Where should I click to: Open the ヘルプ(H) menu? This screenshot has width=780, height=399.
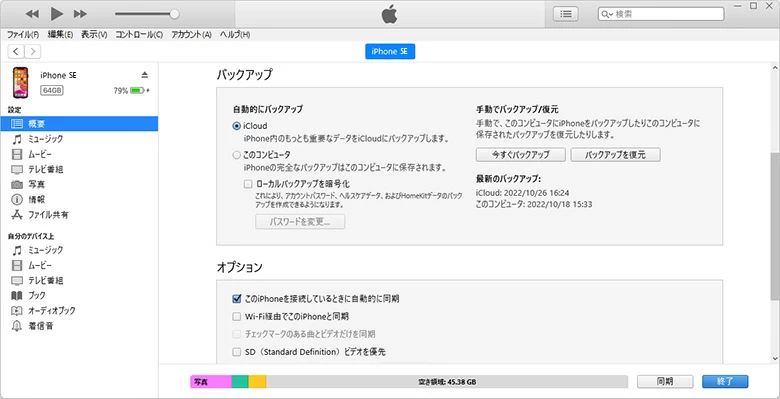235,34
